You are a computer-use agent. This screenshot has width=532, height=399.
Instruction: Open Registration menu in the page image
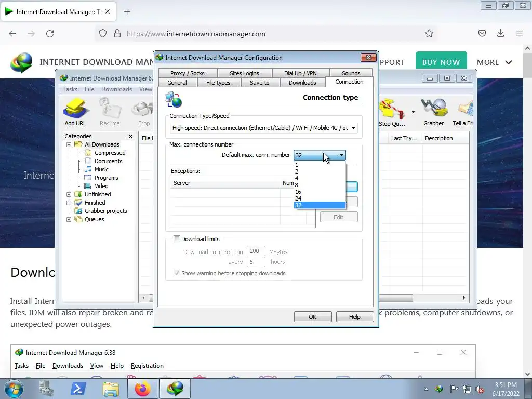pyautogui.click(x=147, y=366)
